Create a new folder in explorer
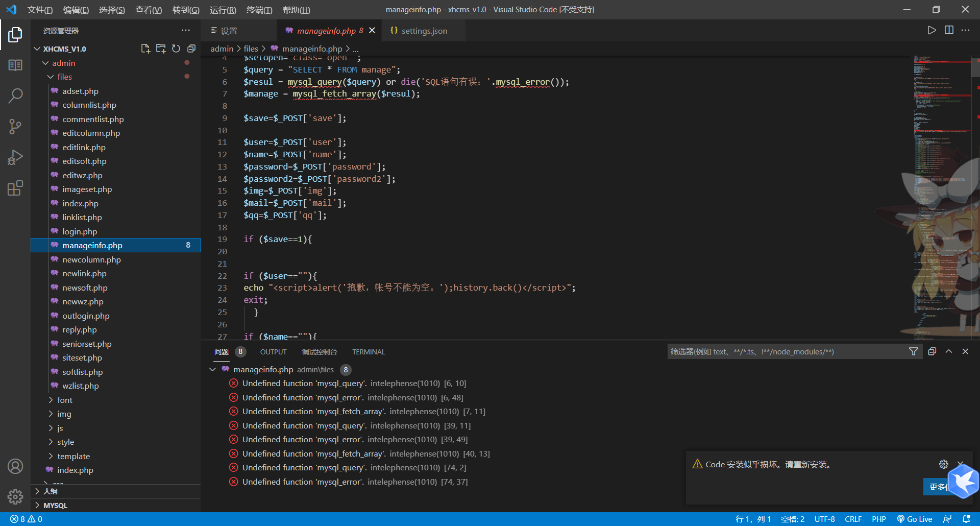 [161, 49]
